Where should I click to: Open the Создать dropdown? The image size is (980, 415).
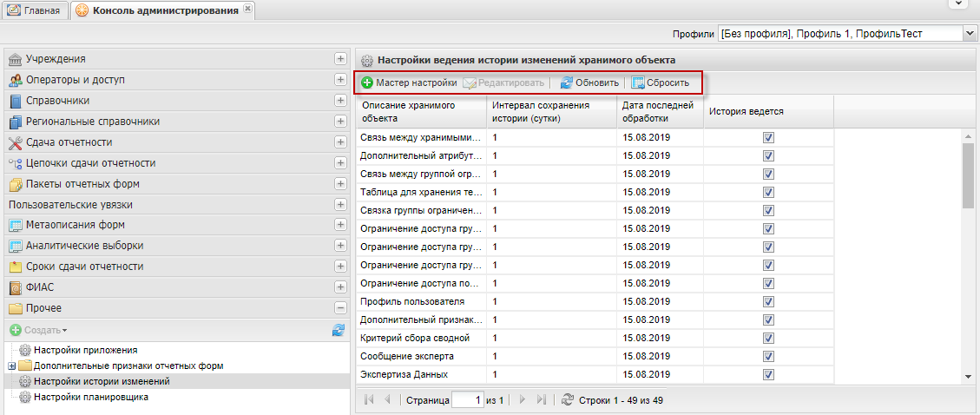39,330
